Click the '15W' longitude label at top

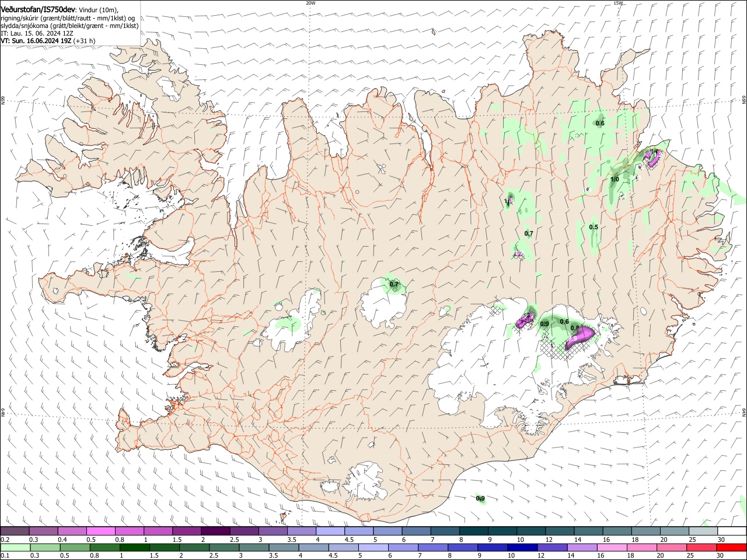tap(618, 3)
